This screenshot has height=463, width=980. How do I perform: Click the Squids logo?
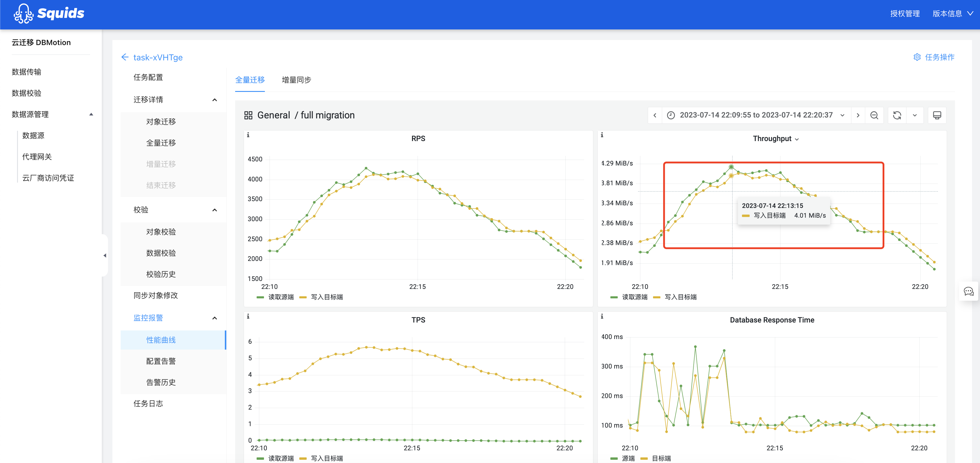coord(49,14)
